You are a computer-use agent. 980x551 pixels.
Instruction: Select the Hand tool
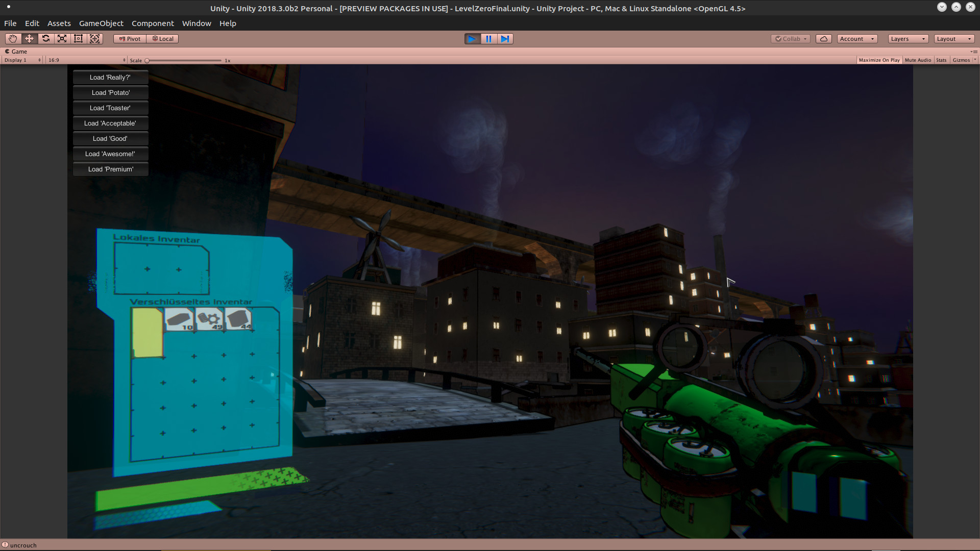[x=13, y=39]
